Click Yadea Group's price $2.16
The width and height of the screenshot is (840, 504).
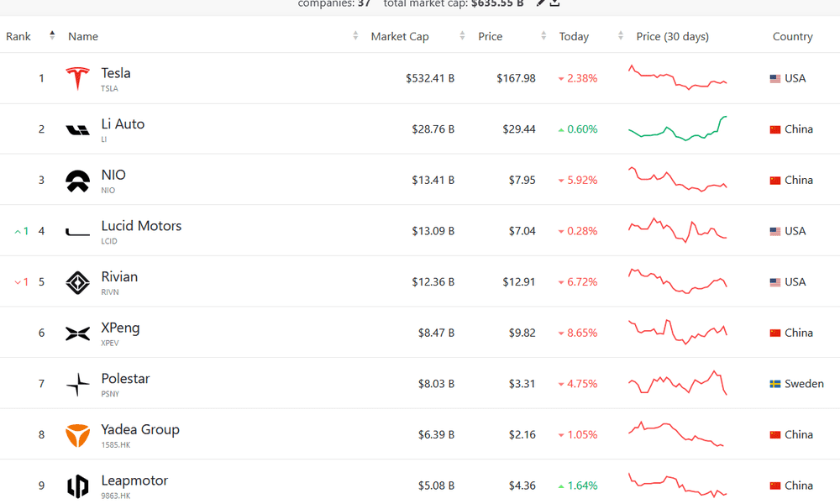522,434
